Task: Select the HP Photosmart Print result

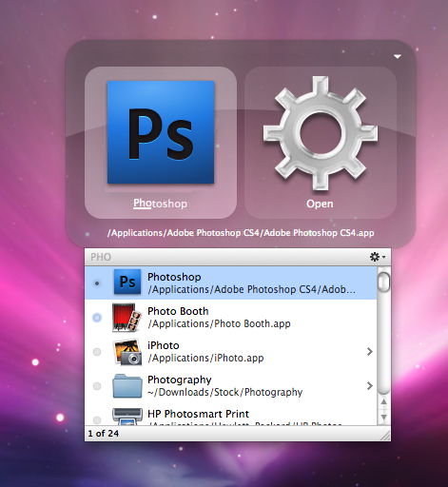Action: (231, 414)
